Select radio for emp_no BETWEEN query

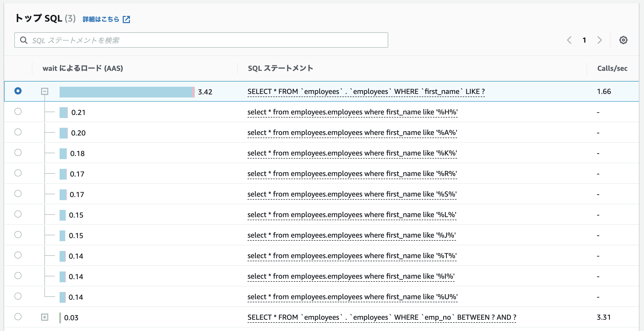click(x=18, y=317)
